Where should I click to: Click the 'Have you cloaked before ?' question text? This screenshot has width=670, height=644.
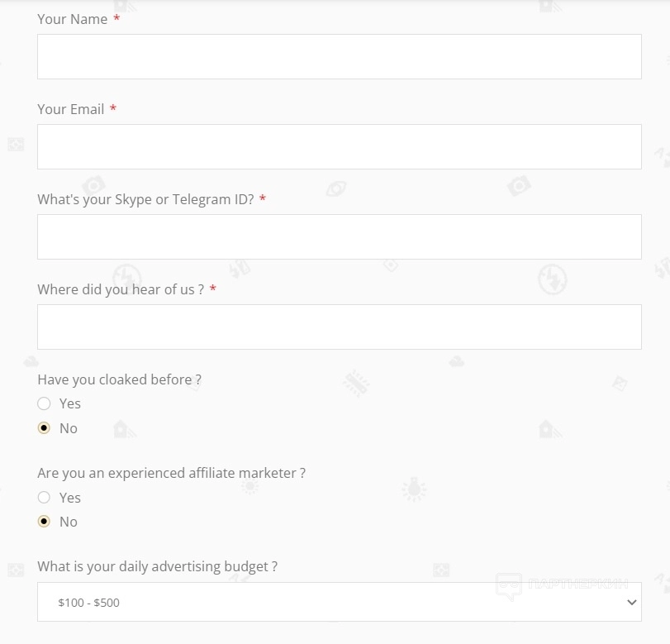[x=119, y=379]
